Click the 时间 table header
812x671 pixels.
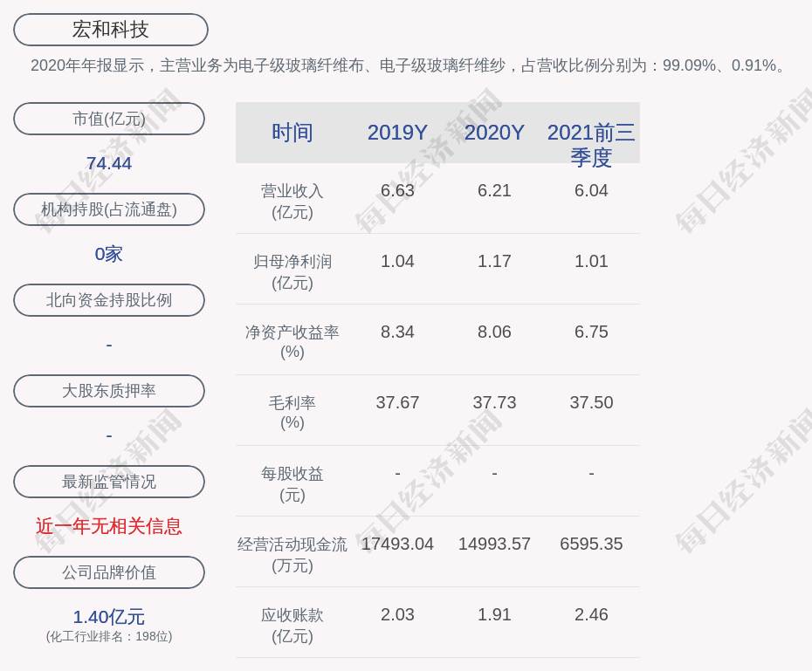292,133
